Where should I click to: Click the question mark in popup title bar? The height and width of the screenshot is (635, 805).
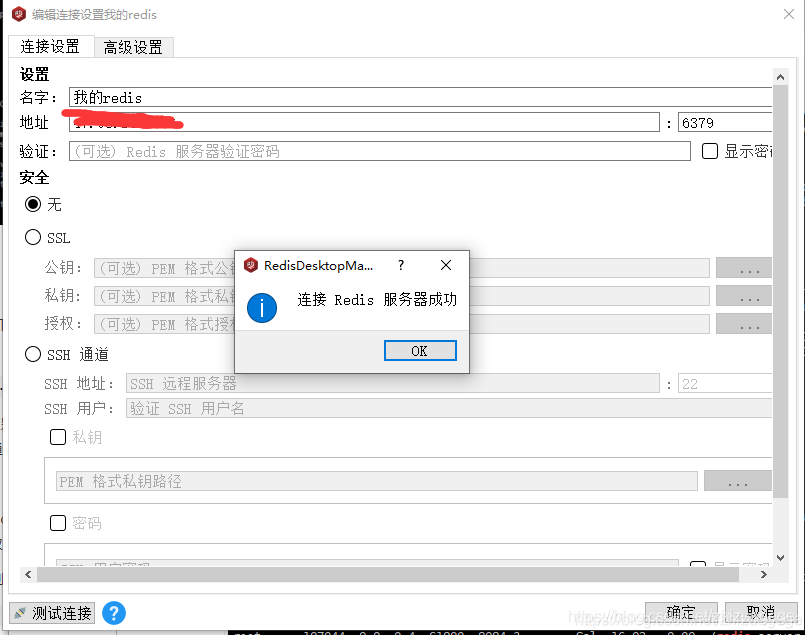point(401,265)
